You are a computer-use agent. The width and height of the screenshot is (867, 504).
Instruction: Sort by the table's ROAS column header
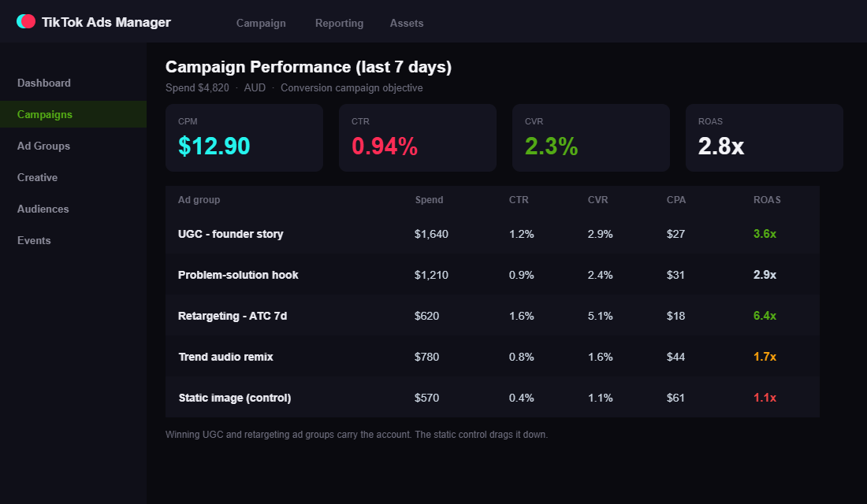(x=767, y=200)
